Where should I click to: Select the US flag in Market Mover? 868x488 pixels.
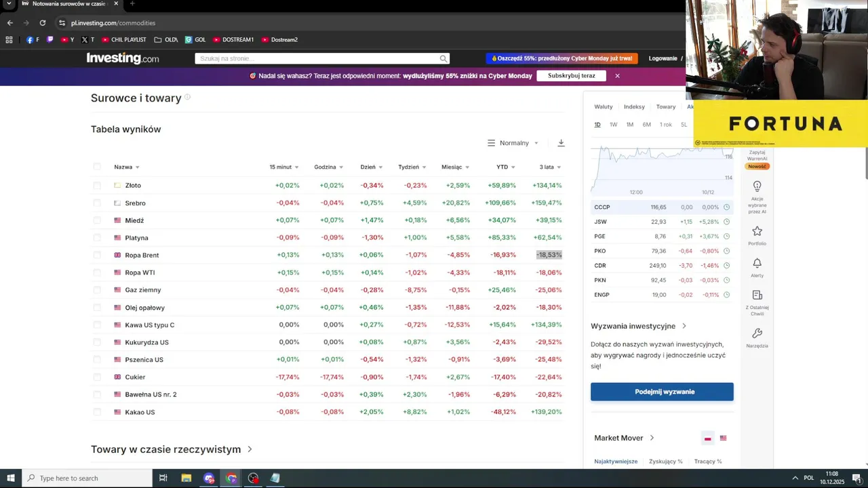[723, 439]
